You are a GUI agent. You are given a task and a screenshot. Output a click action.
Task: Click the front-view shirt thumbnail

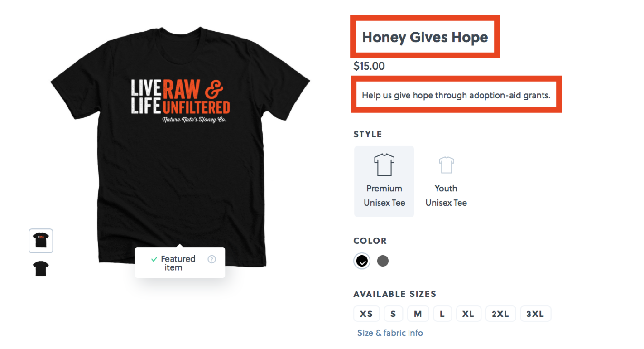tap(40, 241)
